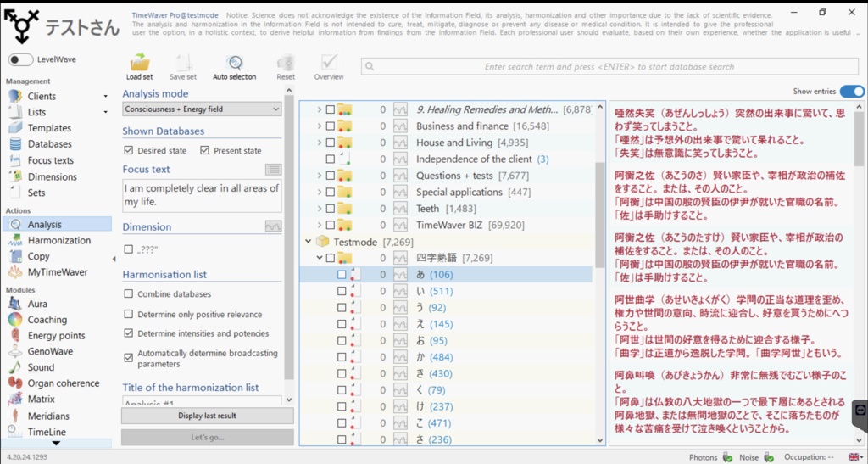This screenshot has width=868, height=464.
Task: Uncheck Automatically determine broadcasting parameters
Action: coord(129,358)
